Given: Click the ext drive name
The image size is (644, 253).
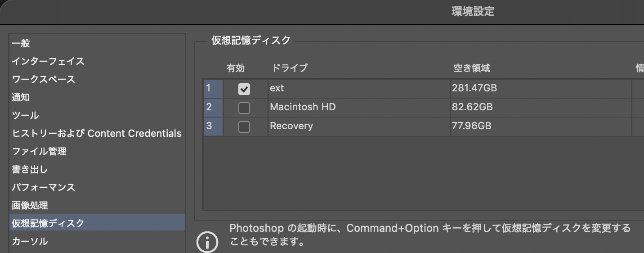Looking at the screenshot, I should point(277,88).
